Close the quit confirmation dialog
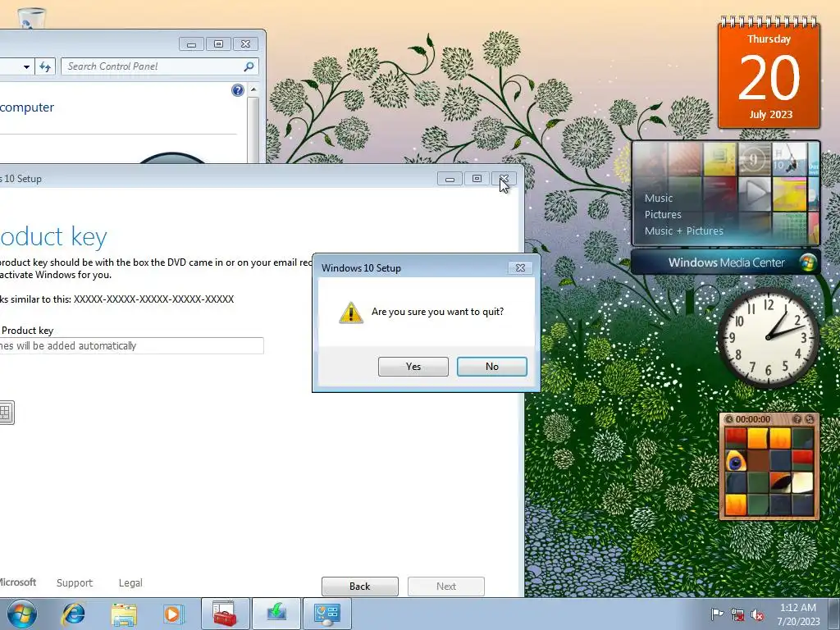 (519, 268)
